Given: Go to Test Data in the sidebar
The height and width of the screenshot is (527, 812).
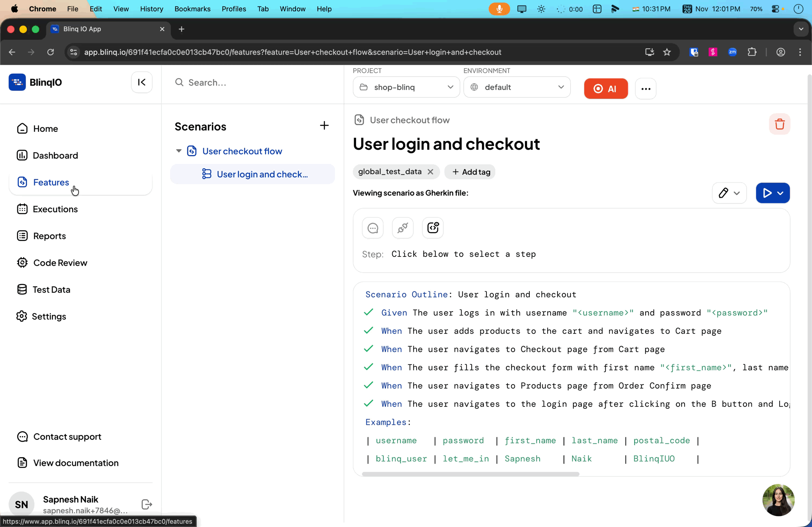Looking at the screenshot, I should [51, 289].
